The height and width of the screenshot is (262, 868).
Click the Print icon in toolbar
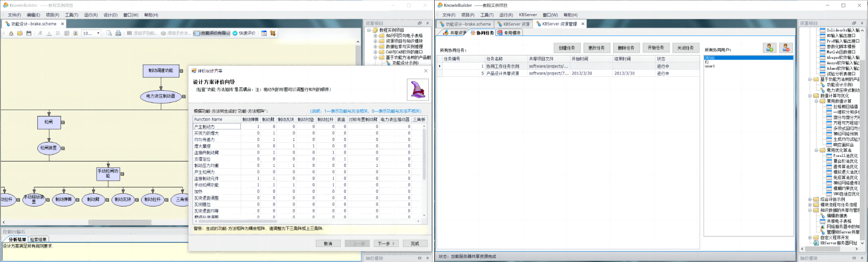pos(118,33)
